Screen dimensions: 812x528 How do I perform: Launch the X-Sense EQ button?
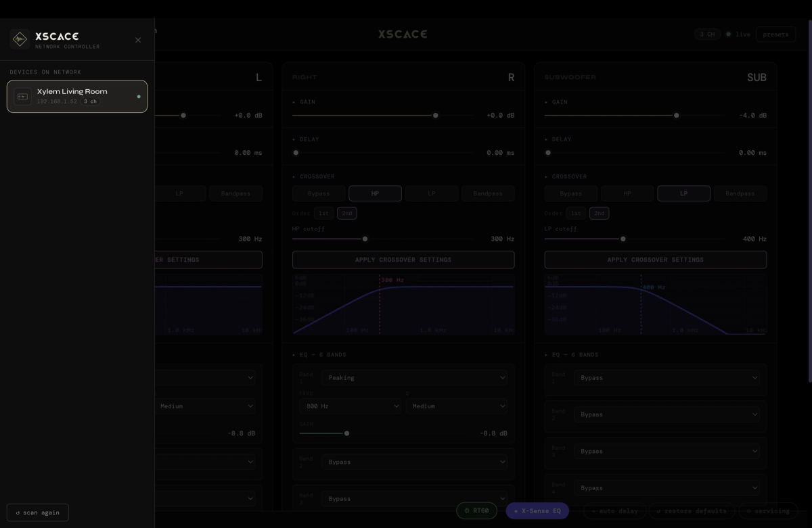(537, 511)
